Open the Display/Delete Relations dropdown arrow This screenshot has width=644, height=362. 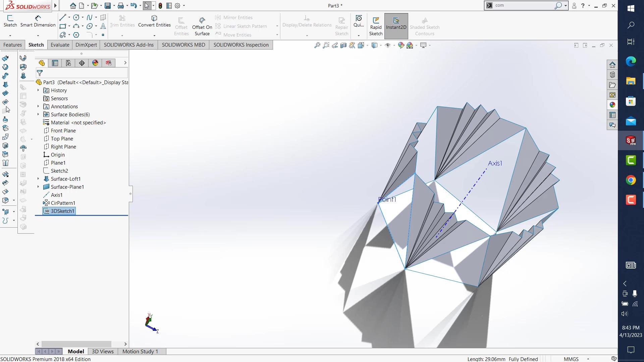[307, 35]
